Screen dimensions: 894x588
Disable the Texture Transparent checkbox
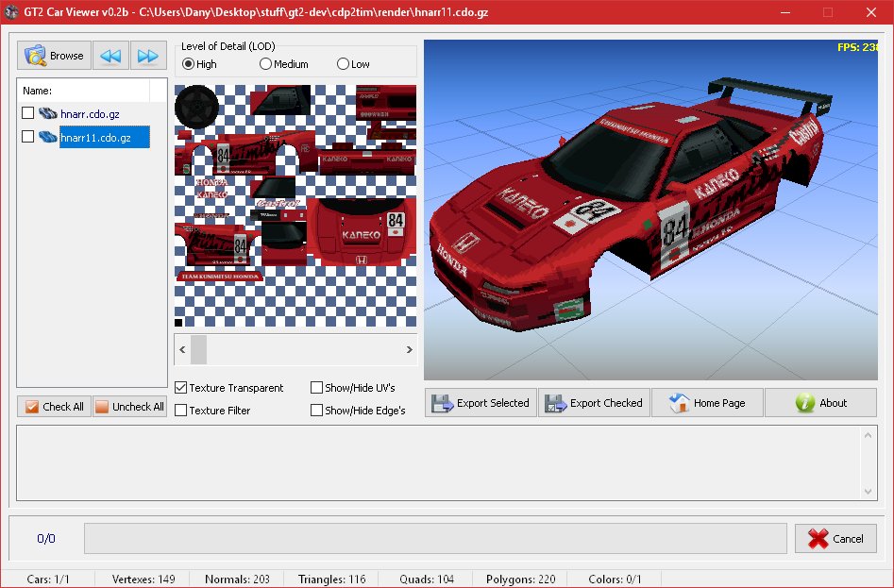pos(180,388)
